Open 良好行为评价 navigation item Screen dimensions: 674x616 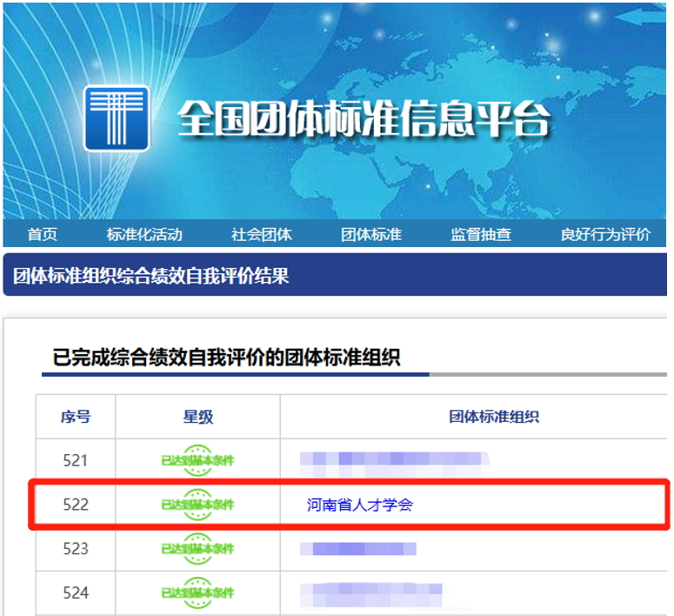605,234
